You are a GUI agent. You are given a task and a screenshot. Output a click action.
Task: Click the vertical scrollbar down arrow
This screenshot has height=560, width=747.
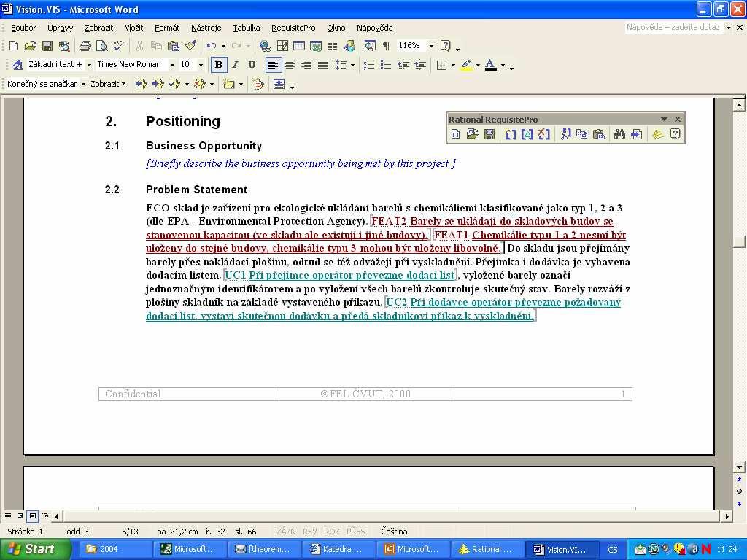click(x=740, y=467)
